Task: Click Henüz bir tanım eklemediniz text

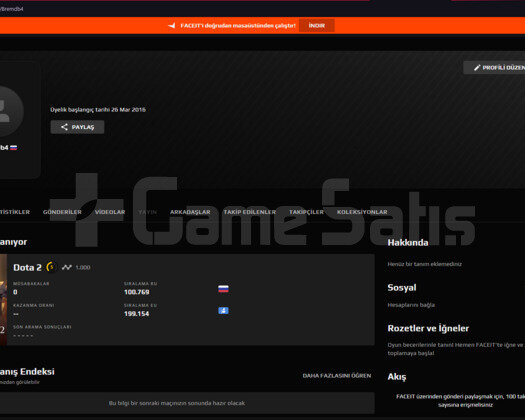Action: (425, 264)
